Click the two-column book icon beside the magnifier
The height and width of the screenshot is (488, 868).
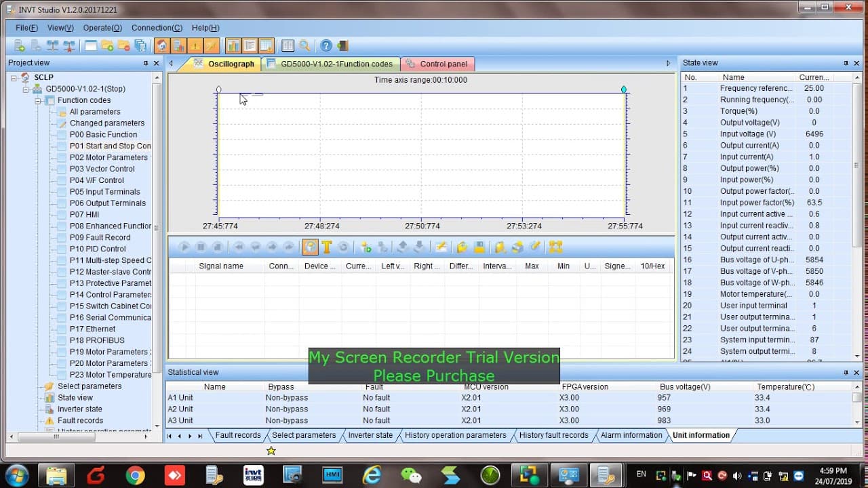coord(288,46)
